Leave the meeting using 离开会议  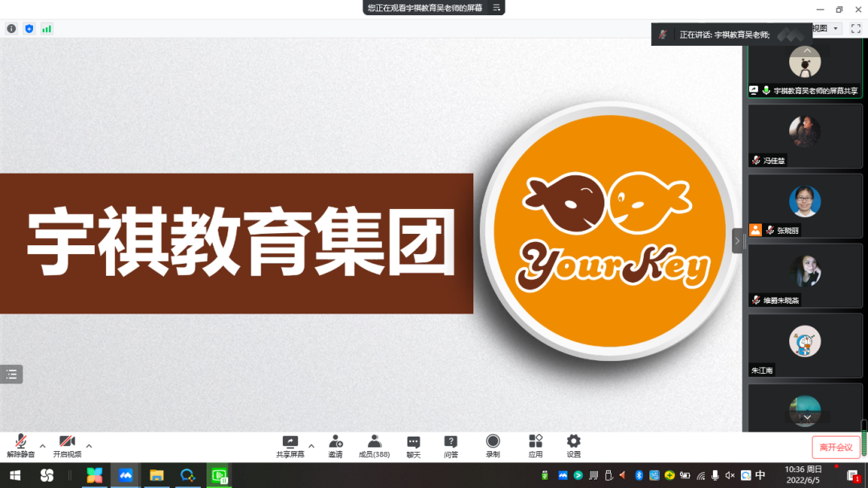(836, 446)
